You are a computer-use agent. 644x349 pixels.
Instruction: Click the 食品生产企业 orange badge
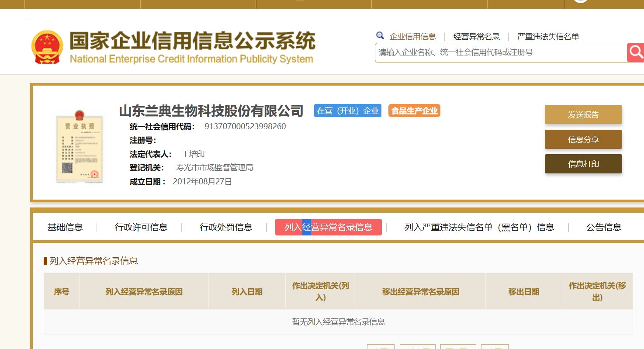tap(414, 111)
